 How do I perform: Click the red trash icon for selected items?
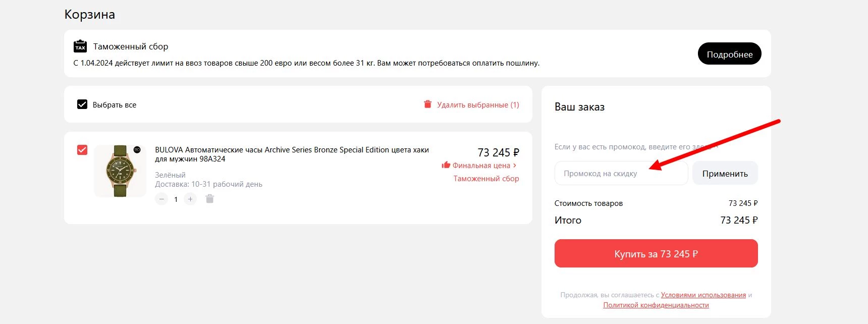click(427, 104)
